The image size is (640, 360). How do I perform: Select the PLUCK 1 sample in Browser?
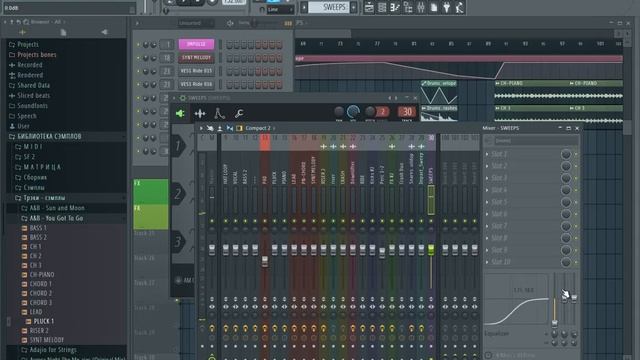click(x=44, y=321)
